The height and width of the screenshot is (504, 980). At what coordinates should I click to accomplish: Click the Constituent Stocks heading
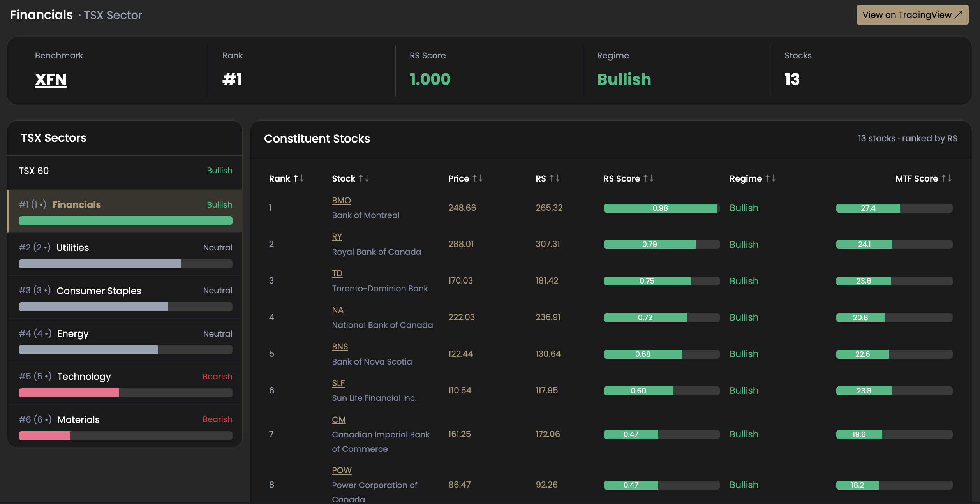tap(317, 139)
